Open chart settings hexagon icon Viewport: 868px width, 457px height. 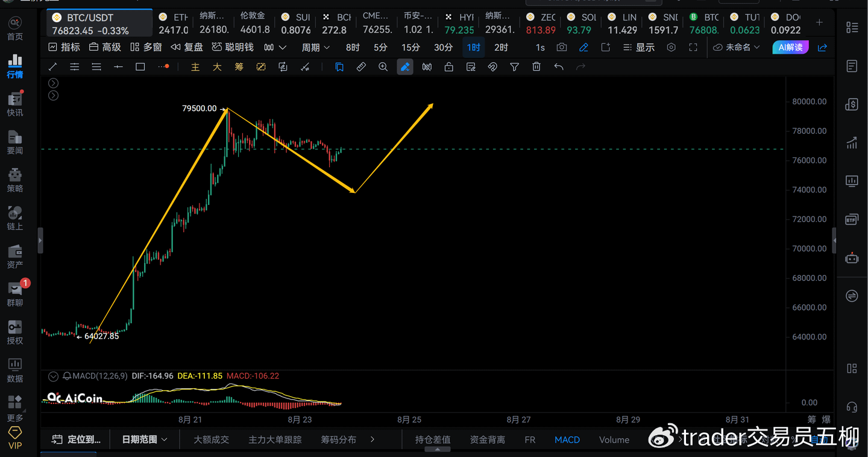pyautogui.click(x=671, y=47)
